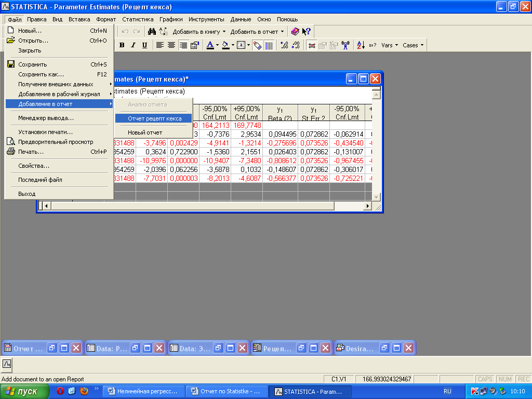532x399 pixels.
Task: Align cell text right
Action: click(183, 45)
